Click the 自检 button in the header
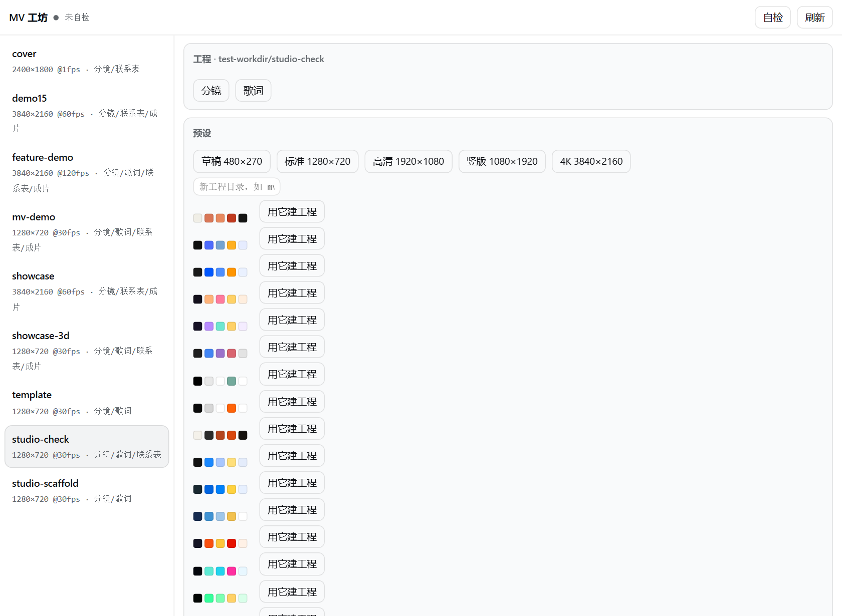The height and width of the screenshot is (616, 842). coord(772,18)
